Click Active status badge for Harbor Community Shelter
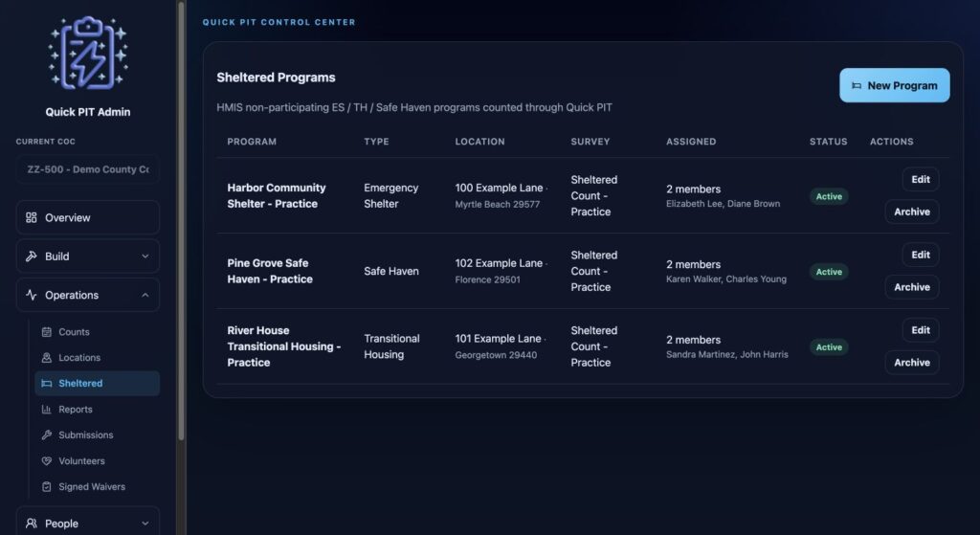 click(829, 196)
